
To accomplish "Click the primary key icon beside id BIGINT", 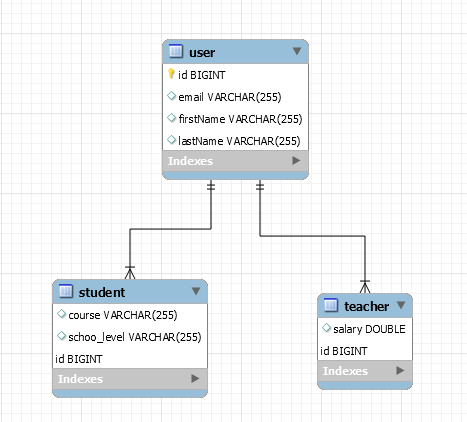I will [171, 74].
